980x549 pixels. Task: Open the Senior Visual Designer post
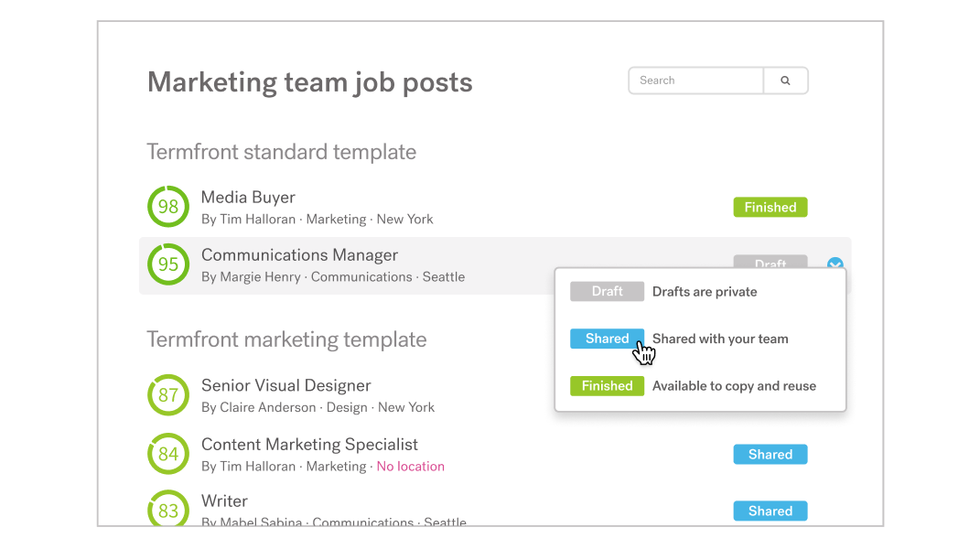[x=285, y=386]
